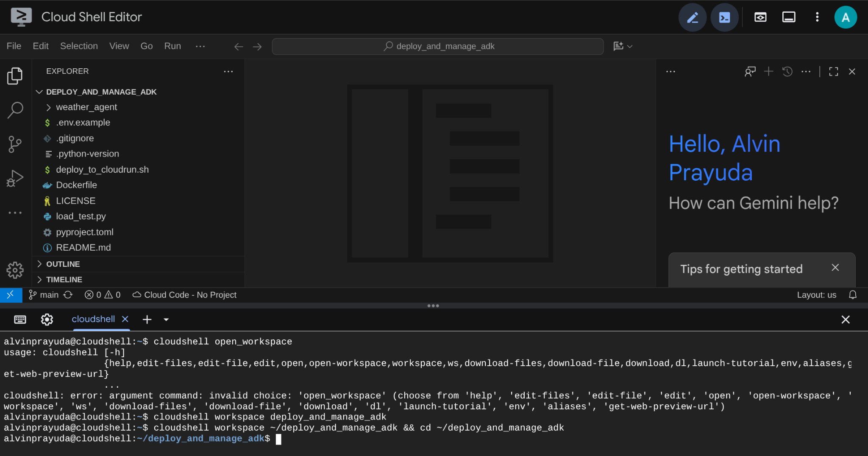Click the web preview icon in header
Image resolution: width=868 pixels, height=456 pixels.
click(x=760, y=17)
